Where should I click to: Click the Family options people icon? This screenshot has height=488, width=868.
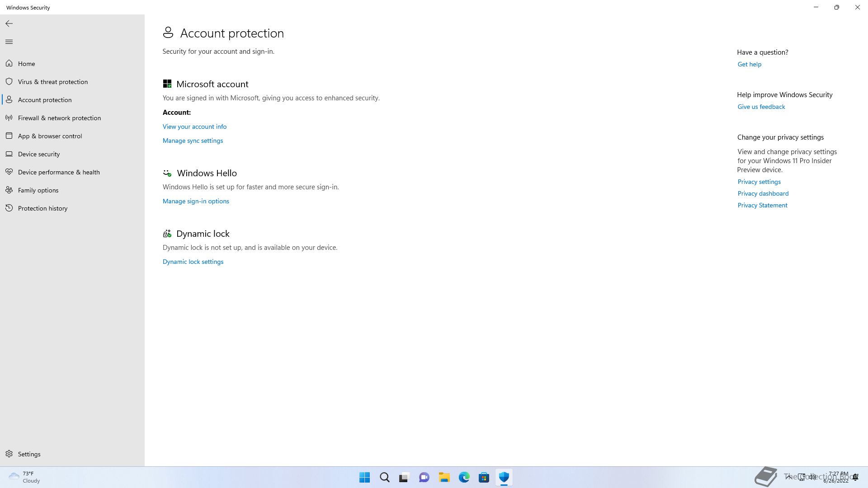[9, 190]
